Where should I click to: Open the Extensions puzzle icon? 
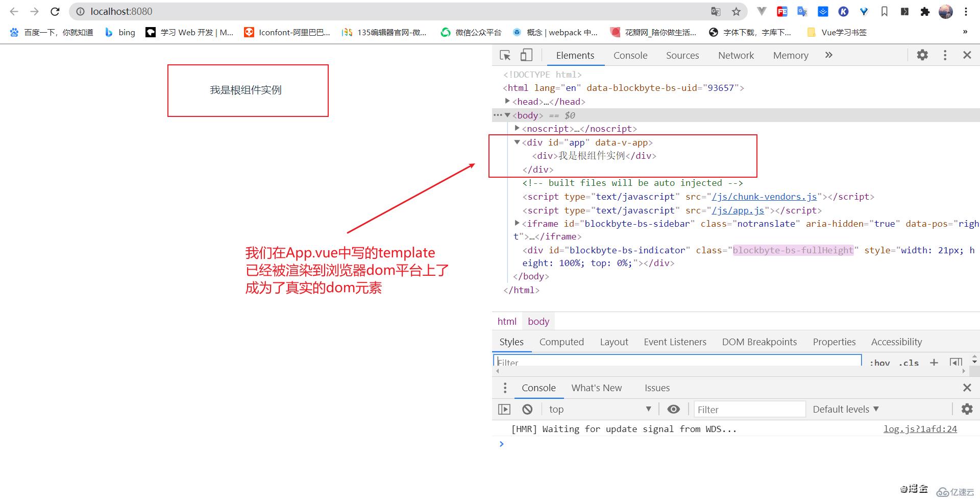tap(925, 11)
